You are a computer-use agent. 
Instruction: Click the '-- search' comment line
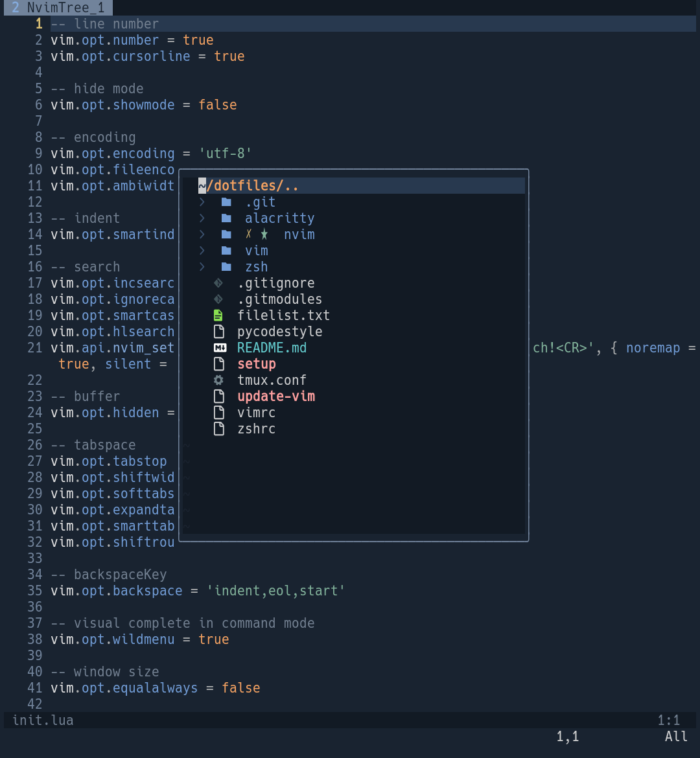(86, 267)
